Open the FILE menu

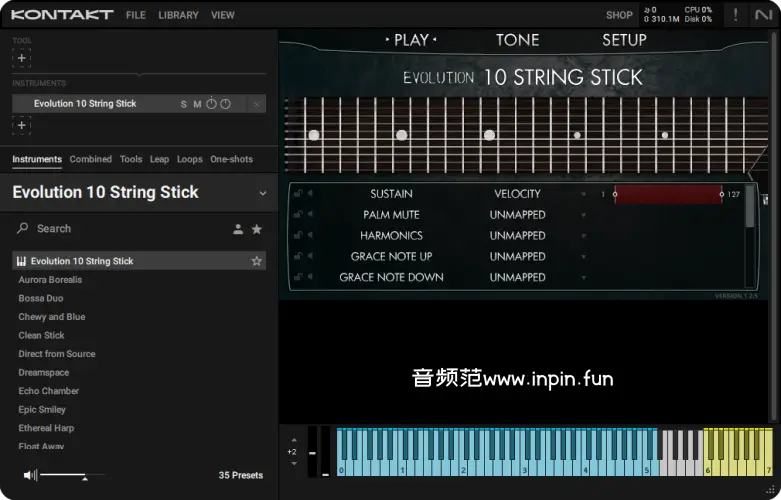(136, 15)
